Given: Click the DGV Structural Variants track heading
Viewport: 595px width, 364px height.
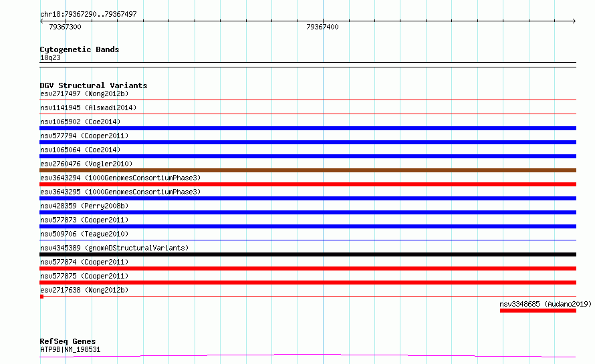Looking at the screenshot, I should [94, 85].
